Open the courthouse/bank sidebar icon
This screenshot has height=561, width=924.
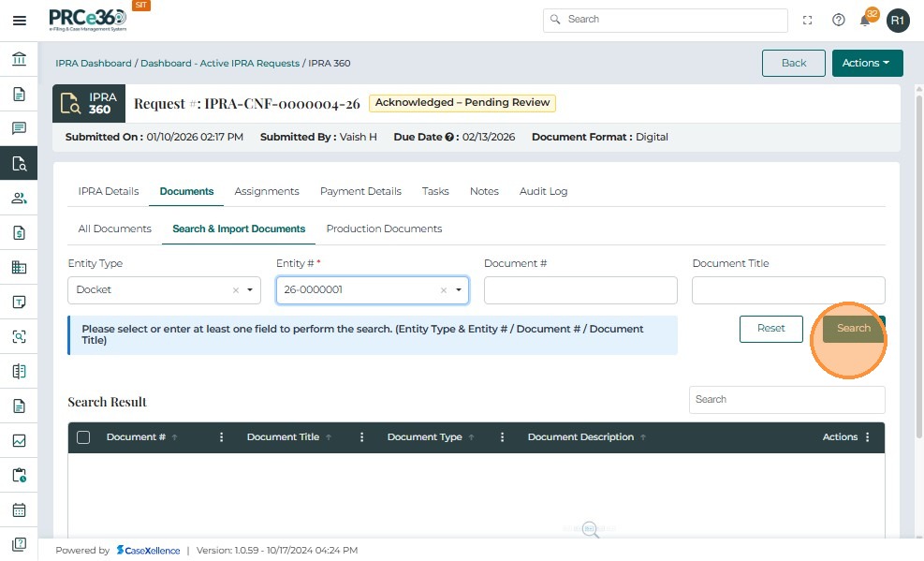[19, 59]
